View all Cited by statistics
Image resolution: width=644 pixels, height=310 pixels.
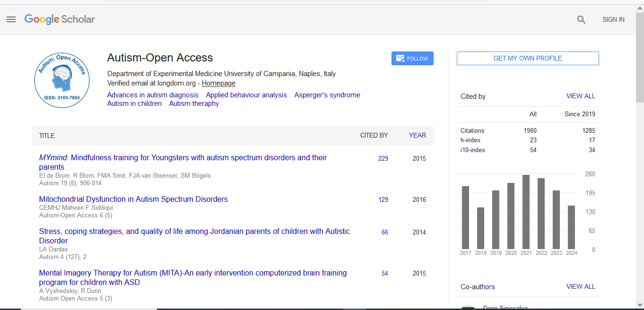[x=581, y=96]
